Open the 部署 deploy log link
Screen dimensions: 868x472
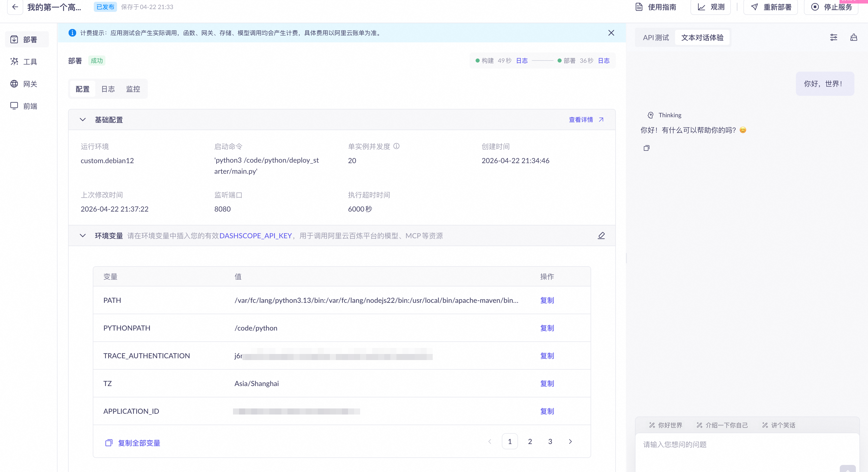[x=604, y=61]
